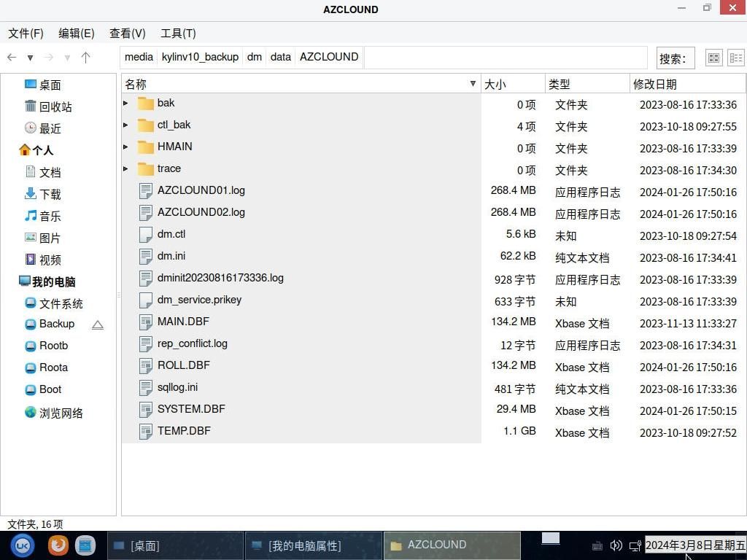747x560 pixels.
Task: Click the empty path input area
Action: point(506,57)
